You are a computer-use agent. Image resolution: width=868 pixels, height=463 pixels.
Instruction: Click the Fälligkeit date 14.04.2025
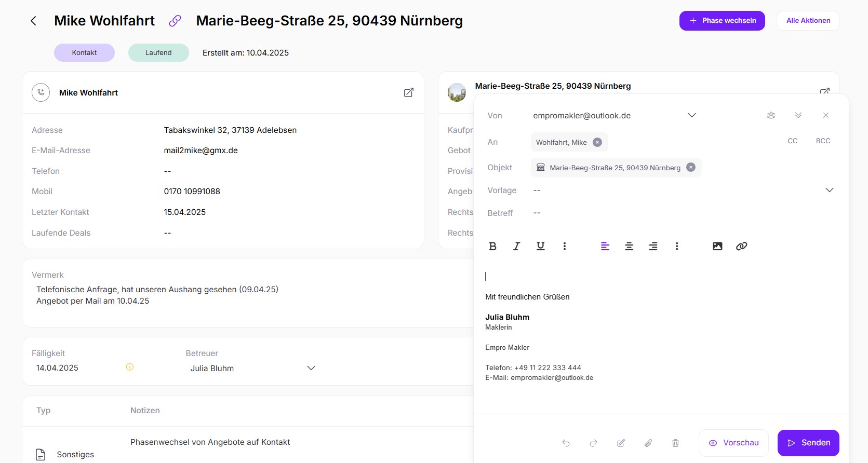click(x=57, y=368)
